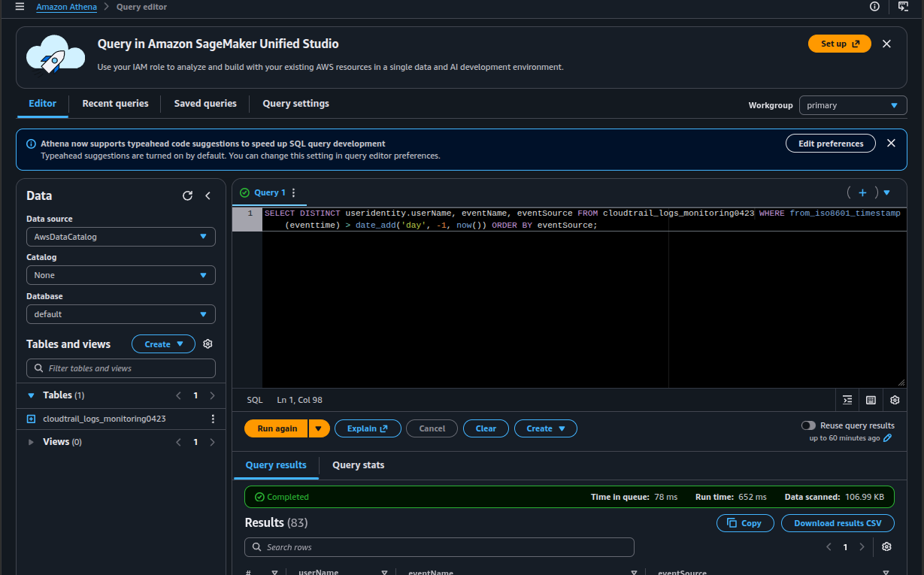This screenshot has height=575, width=924.
Task: Dismiss the typeahead suggestions notice
Action: pyautogui.click(x=891, y=143)
